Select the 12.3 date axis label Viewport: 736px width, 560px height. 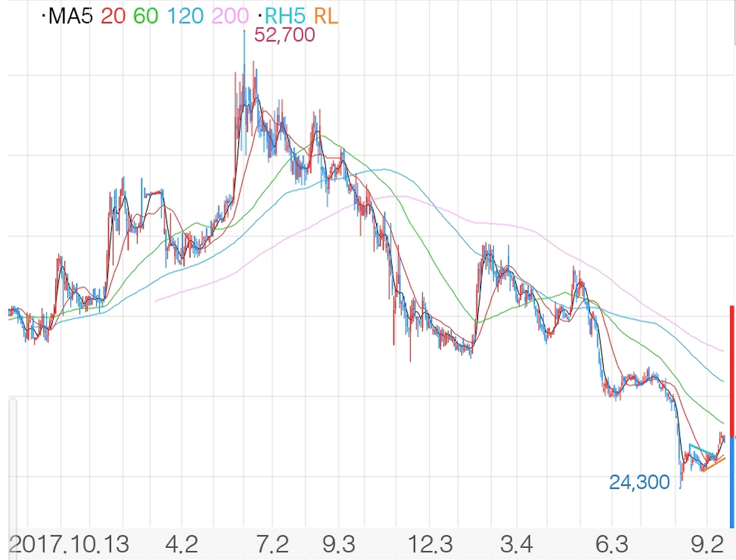click(430, 544)
